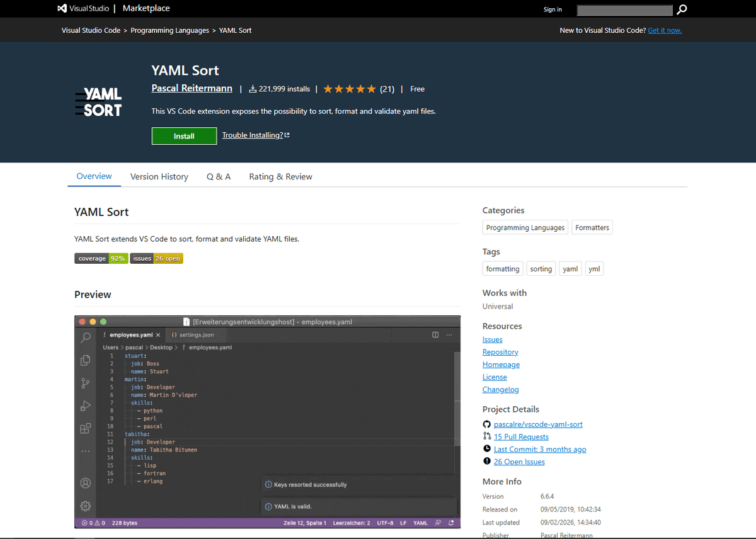The width and height of the screenshot is (756, 539).
Task: Open the Changelog resource link
Action: [501, 390]
